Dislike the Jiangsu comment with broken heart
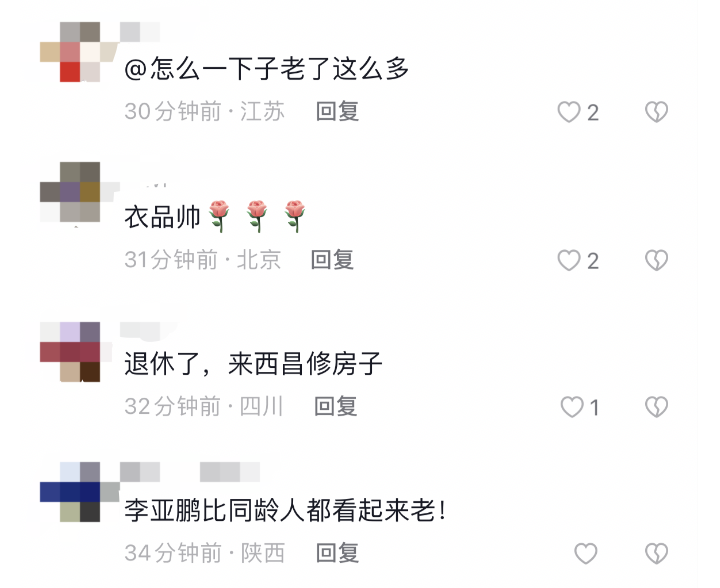This screenshot has height=588, width=720. point(657,112)
